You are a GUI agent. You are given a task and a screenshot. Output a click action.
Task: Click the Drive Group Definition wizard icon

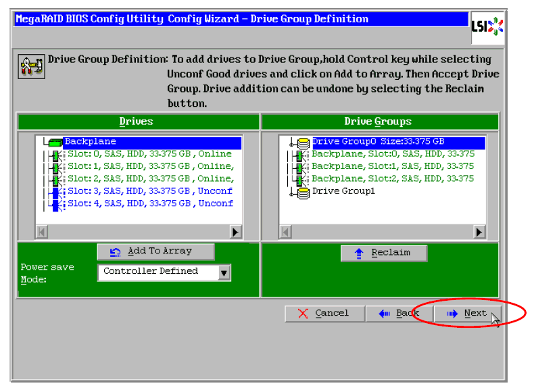[31, 66]
